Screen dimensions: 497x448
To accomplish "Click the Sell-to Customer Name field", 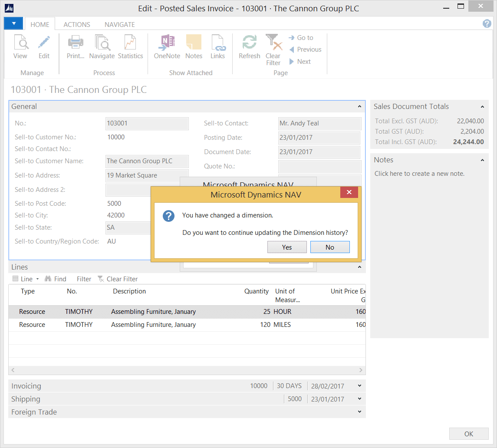I will point(147,161).
